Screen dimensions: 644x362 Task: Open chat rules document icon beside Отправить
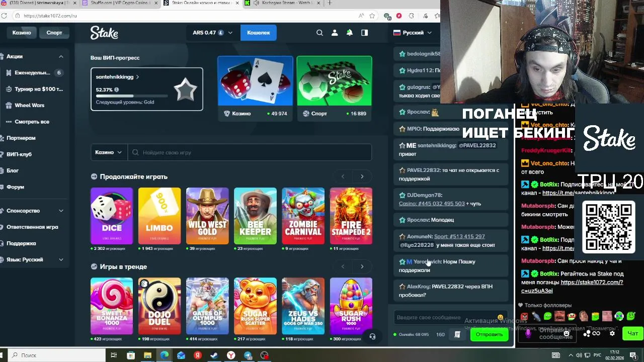[x=457, y=334]
